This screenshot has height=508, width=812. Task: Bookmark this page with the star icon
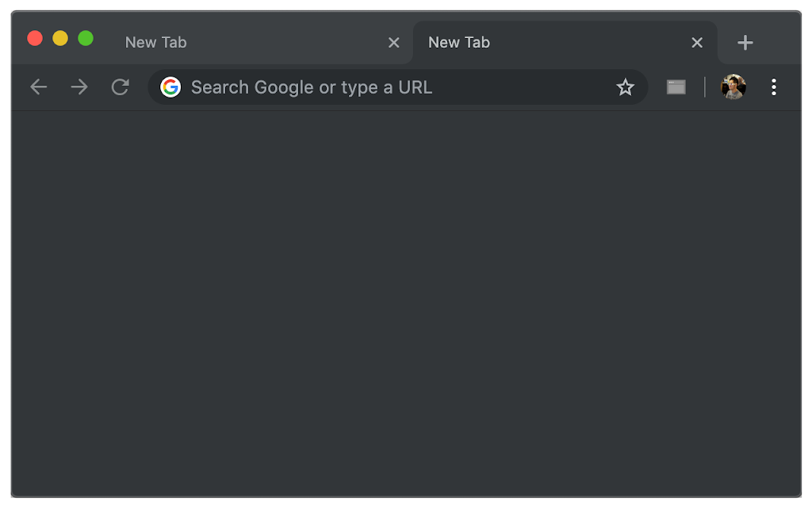click(626, 87)
